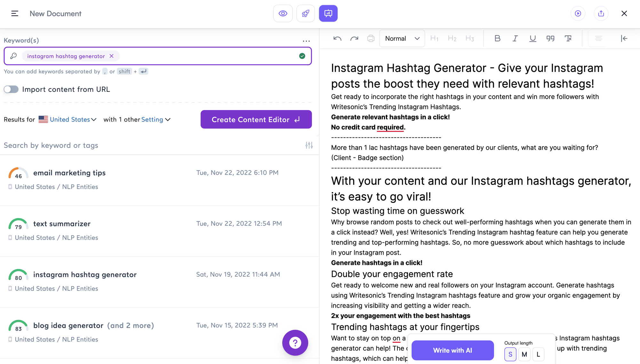Click the play circle icon
Image resolution: width=640 pixels, height=364 pixels.
click(578, 13)
